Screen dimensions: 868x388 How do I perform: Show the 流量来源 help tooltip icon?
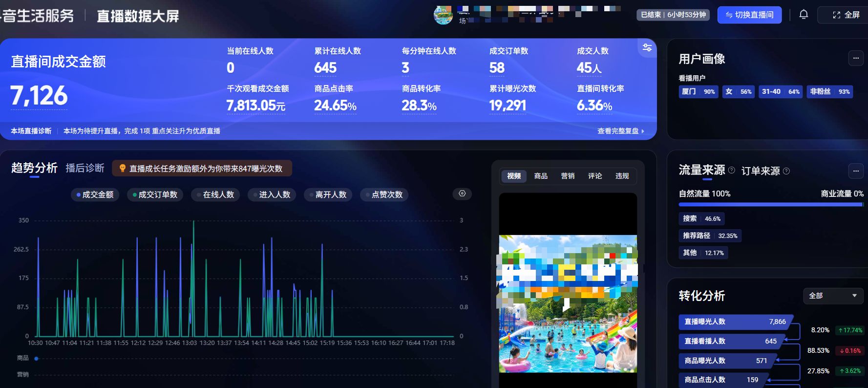tap(731, 170)
